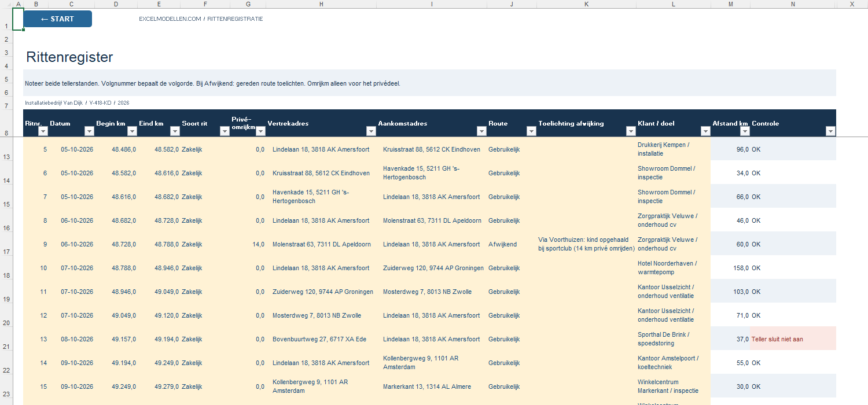The width and height of the screenshot is (868, 405).
Task: Select the date cell 08-10-2026
Action: (72, 339)
